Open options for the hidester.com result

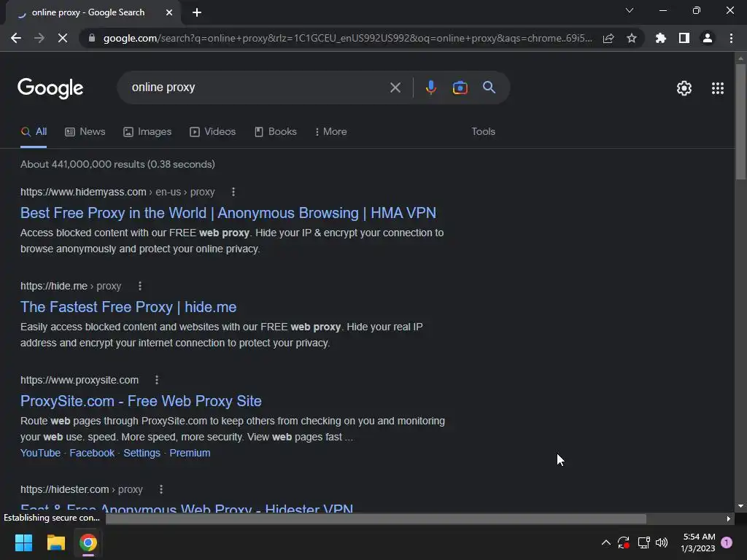point(161,489)
